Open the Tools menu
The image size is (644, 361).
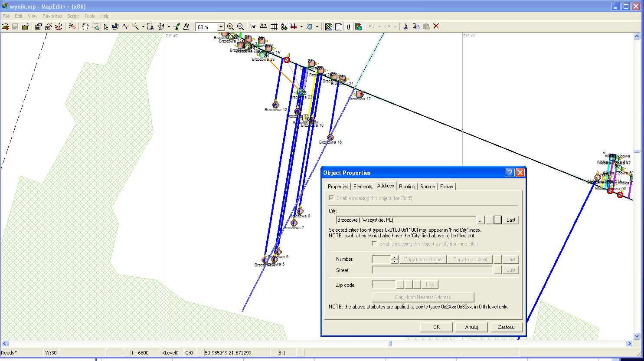[90, 16]
